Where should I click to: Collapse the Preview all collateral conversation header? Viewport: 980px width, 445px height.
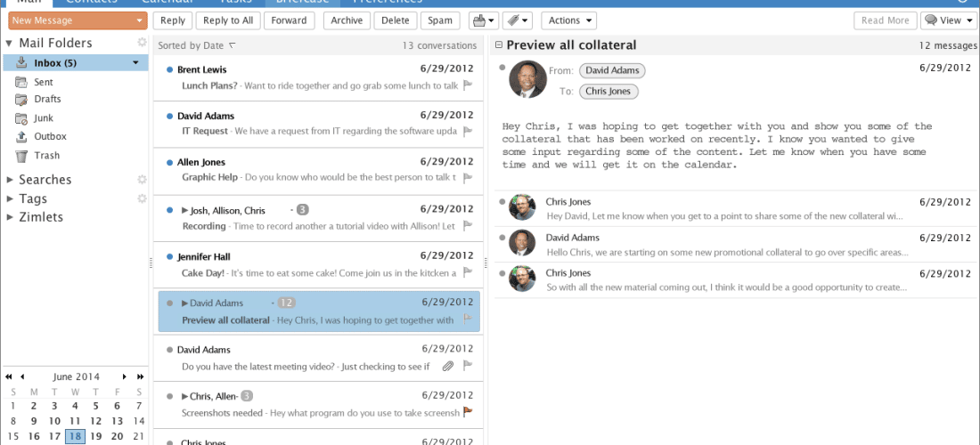(x=499, y=44)
